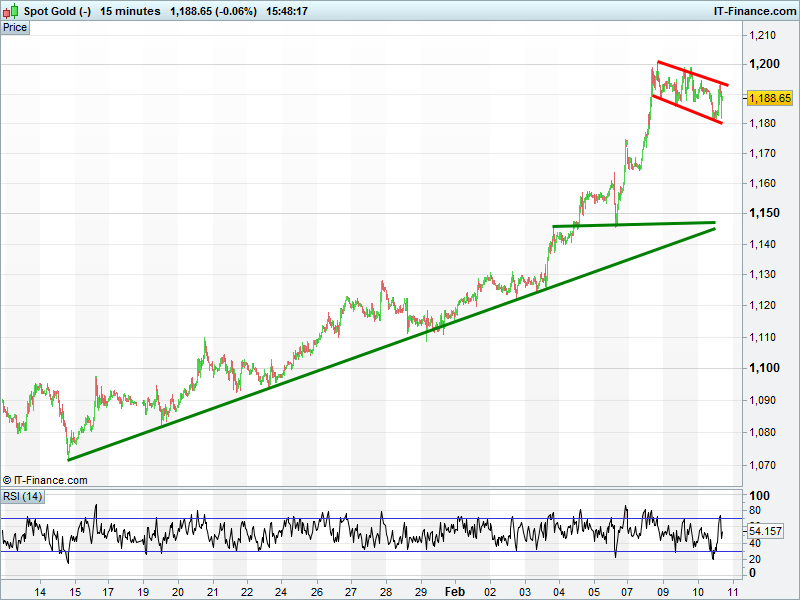Click the 15:48:17 clock in title bar
The width and height of the screenshot is (800, 600).
[287, 11]
